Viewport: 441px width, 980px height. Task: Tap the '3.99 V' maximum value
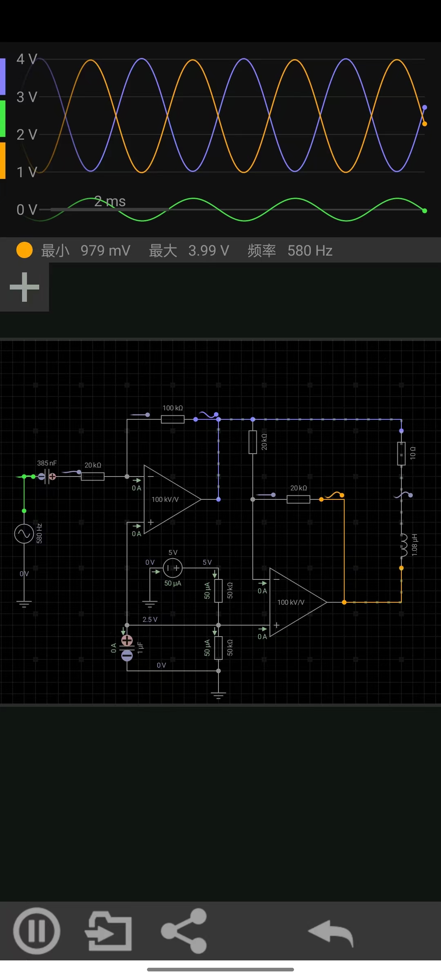(x=209, y=250)
